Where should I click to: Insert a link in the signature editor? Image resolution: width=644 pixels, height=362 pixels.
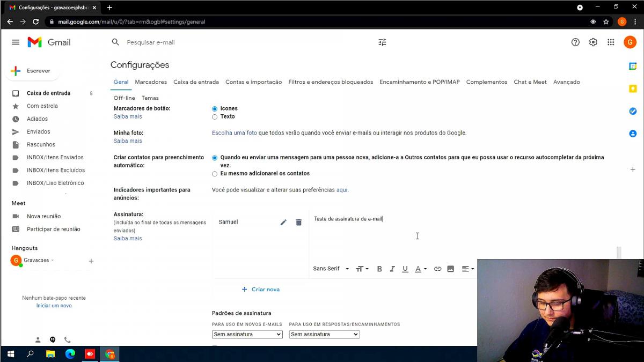(x=437, y=269)
